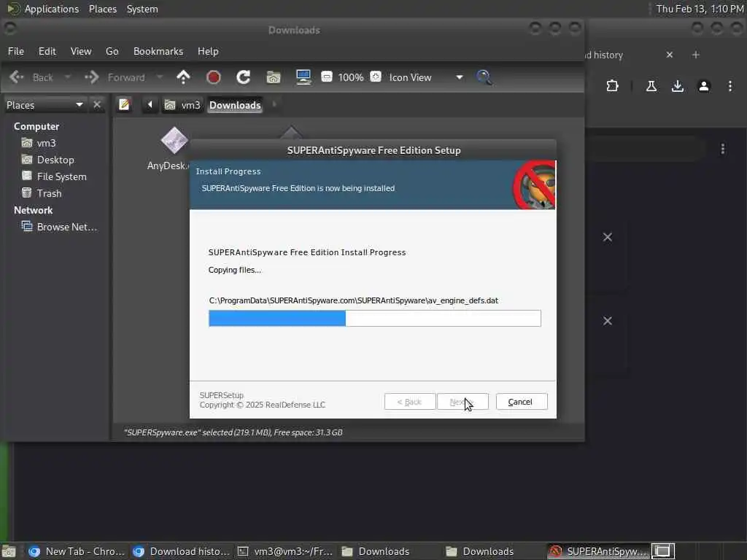Dismiss the upper Chrome download entry X
Screen dimensions: 747x560
point(608,237)
